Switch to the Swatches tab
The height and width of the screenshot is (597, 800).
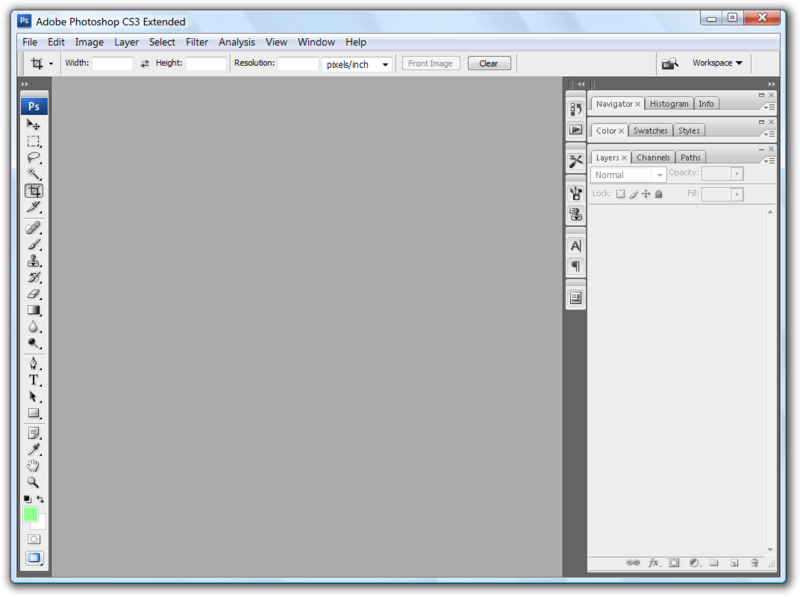(651, 131)
